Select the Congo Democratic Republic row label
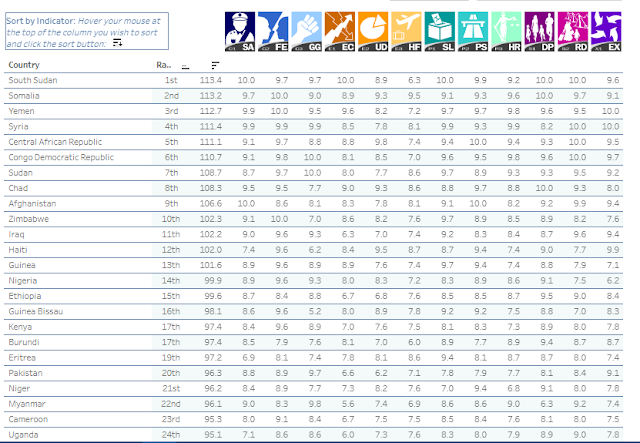 click(x=61, y=157)
